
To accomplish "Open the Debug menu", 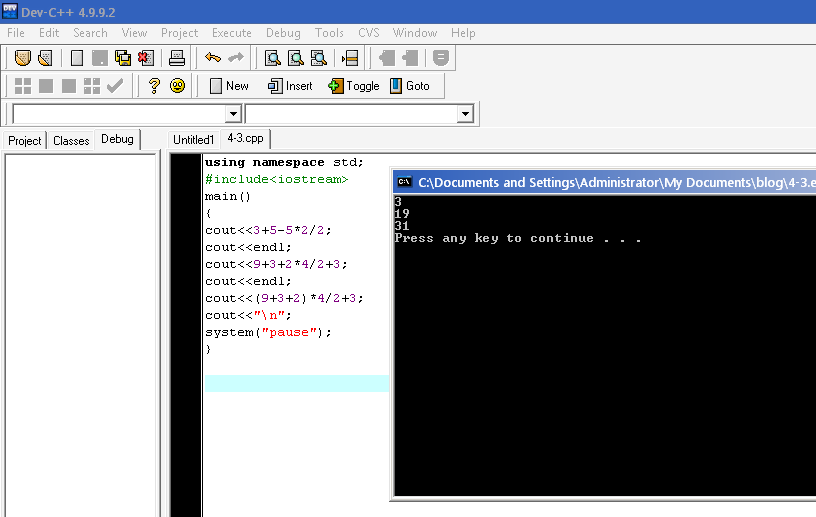I will tap(283, 33).
